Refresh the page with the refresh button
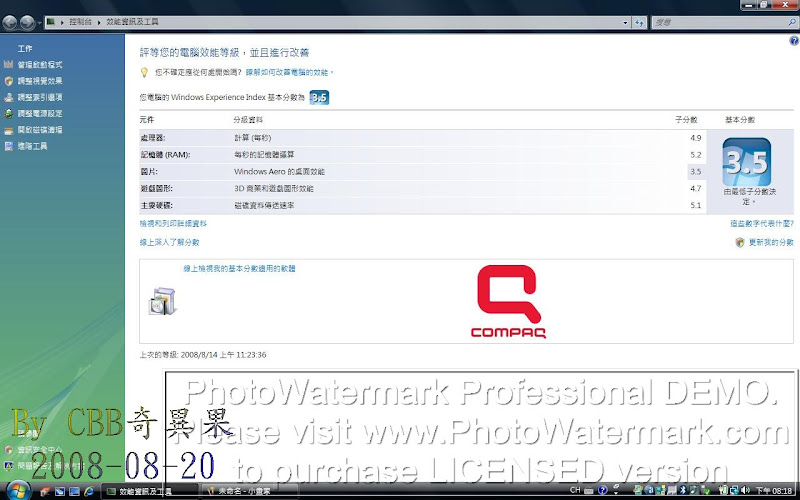Screen dimensions: 800x500 tap(639, 22)
